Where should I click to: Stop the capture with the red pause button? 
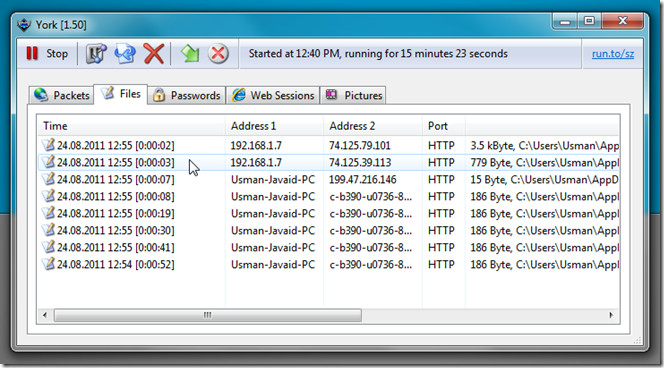pos(47,54)
